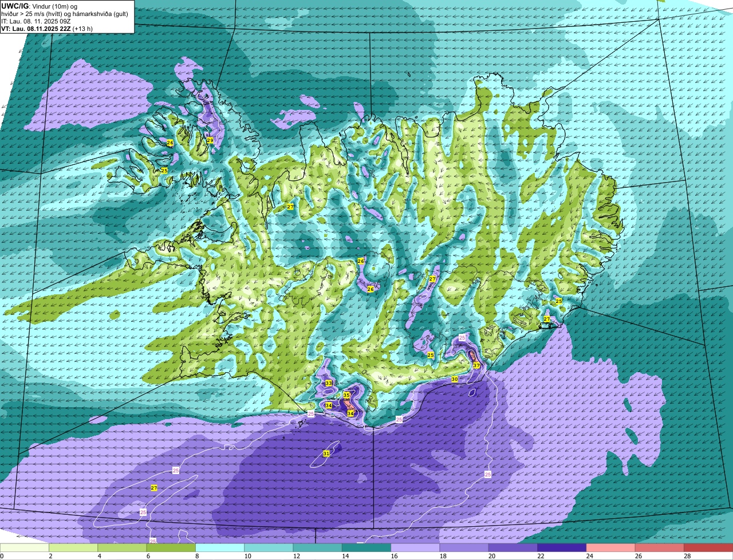Pick the 10–12 m/s aqua legend swatch
The width and height of the screenshot is (733, 560).
[x=269, y=547]
